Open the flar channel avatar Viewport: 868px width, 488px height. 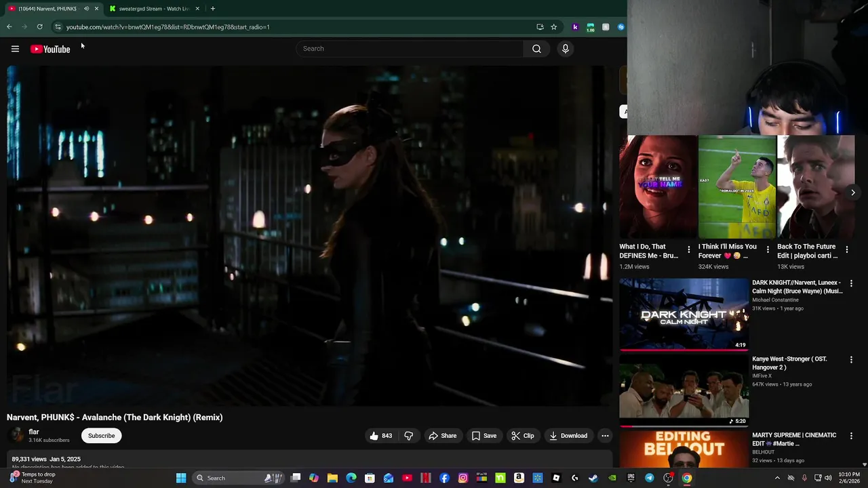15,435
